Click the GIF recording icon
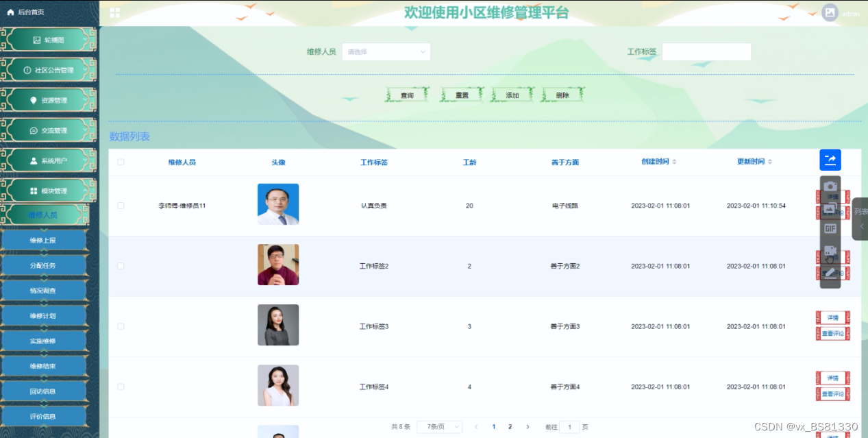The width and height of the screenshot is (868, 438). click(x=830, y=229)
